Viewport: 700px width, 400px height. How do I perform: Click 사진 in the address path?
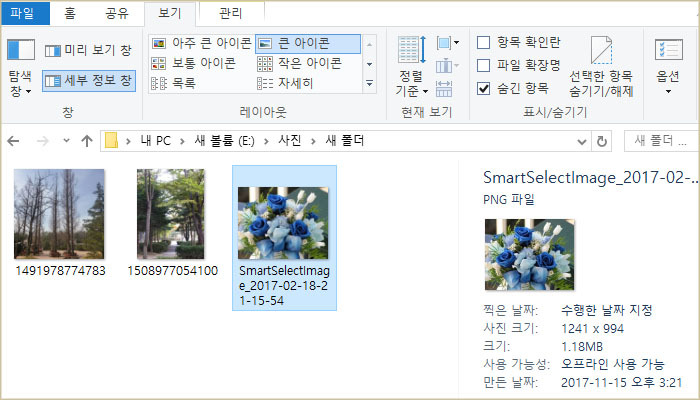pos(290,141)
